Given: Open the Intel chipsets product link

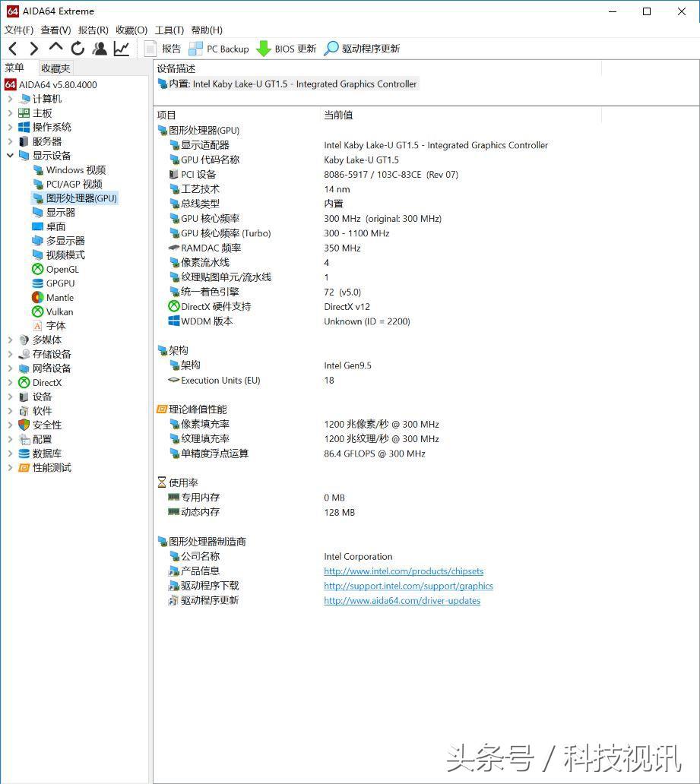Looking at the screenshot, I should pos(404,571).
